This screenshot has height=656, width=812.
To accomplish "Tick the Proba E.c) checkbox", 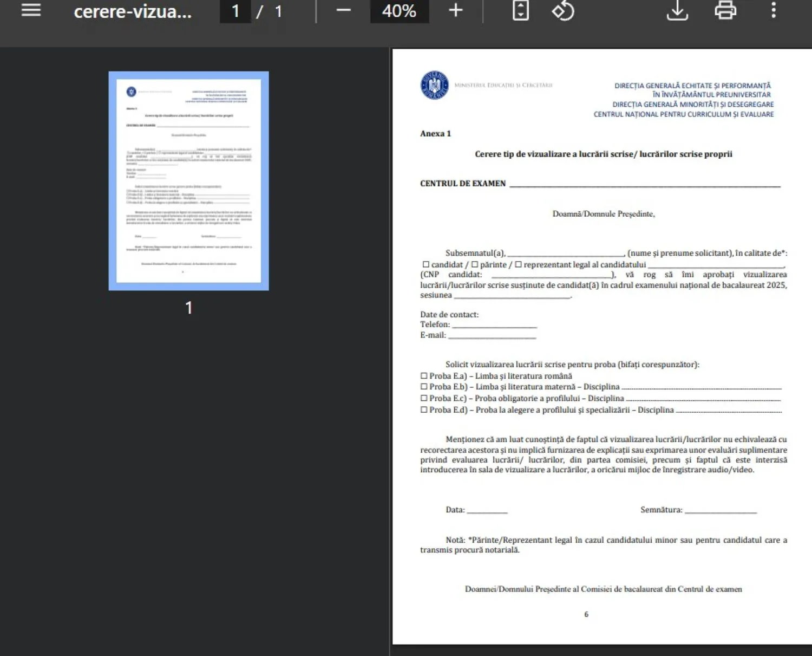I will pos(424,398).
